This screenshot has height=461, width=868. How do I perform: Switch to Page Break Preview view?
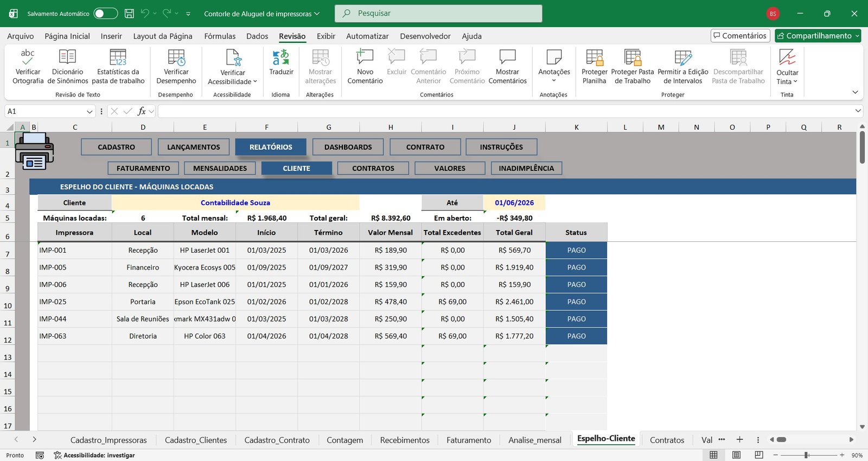point(759,455)
